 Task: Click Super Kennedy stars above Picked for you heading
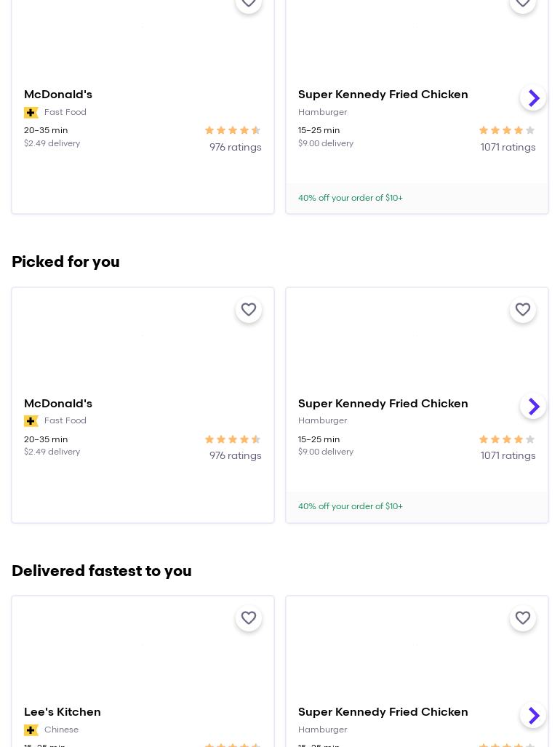[x=507, y=131]
